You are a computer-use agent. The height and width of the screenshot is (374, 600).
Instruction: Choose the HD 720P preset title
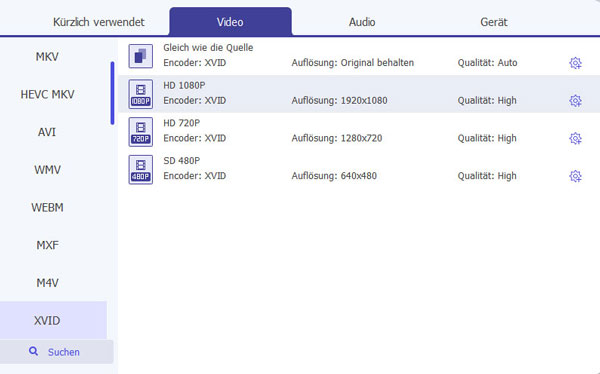coord(181,123)
